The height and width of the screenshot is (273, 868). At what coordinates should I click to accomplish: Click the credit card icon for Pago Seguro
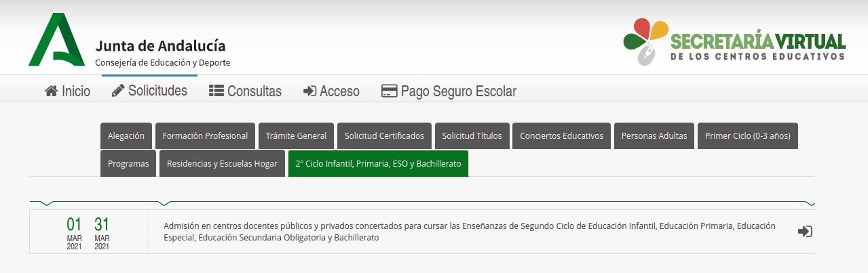pos(389,91)
